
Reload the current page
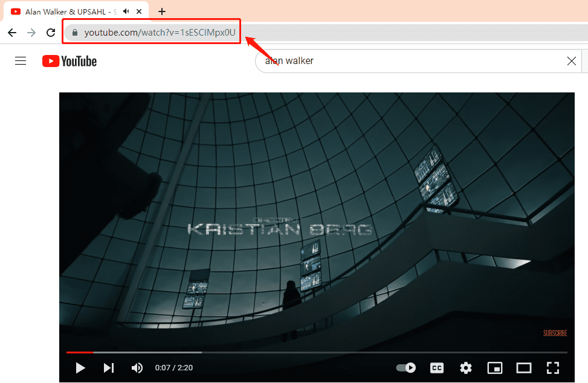coord(51,33)
